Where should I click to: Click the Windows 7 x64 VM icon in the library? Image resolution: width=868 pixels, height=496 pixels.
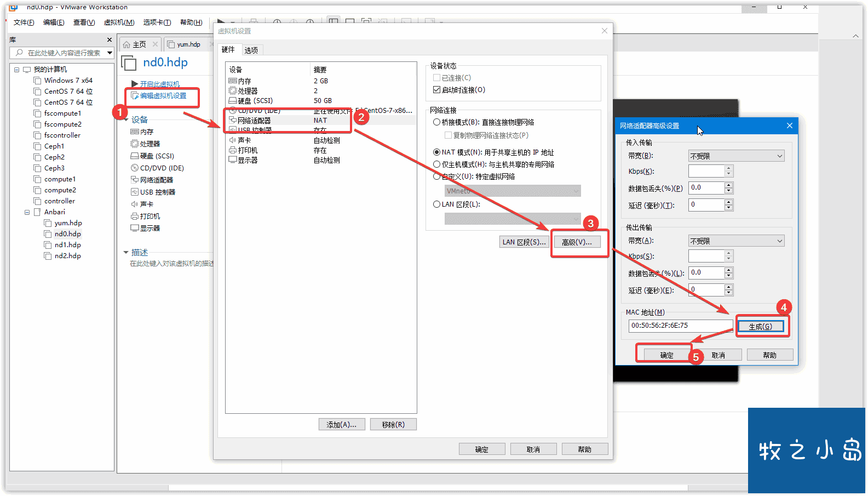click(x=37, y=80)
